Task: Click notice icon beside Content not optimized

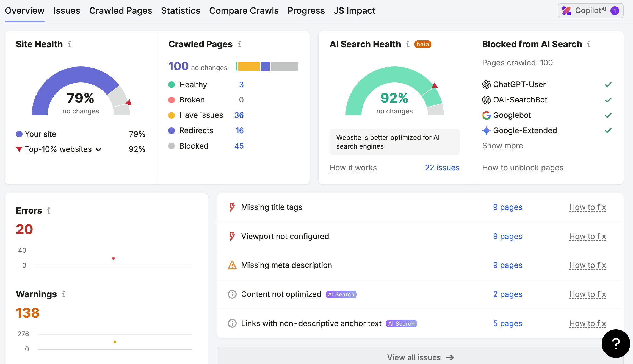Action: (x=232, y=294)
